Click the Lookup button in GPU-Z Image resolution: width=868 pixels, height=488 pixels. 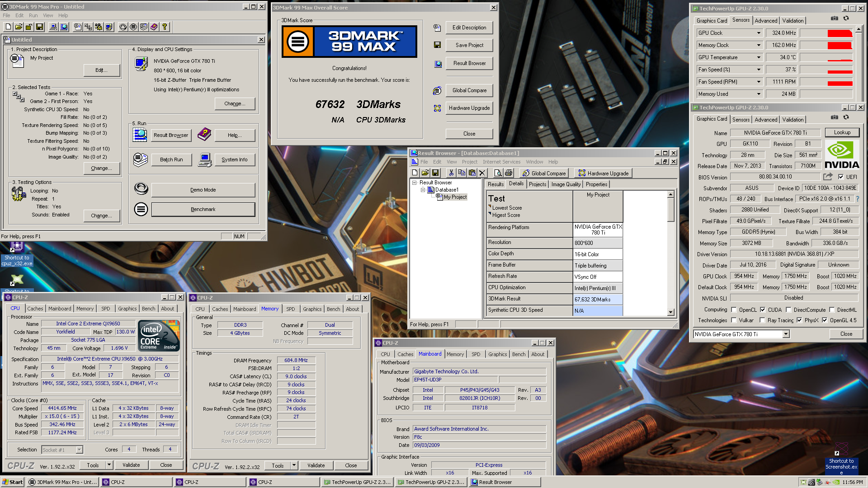tap(842, 132)
